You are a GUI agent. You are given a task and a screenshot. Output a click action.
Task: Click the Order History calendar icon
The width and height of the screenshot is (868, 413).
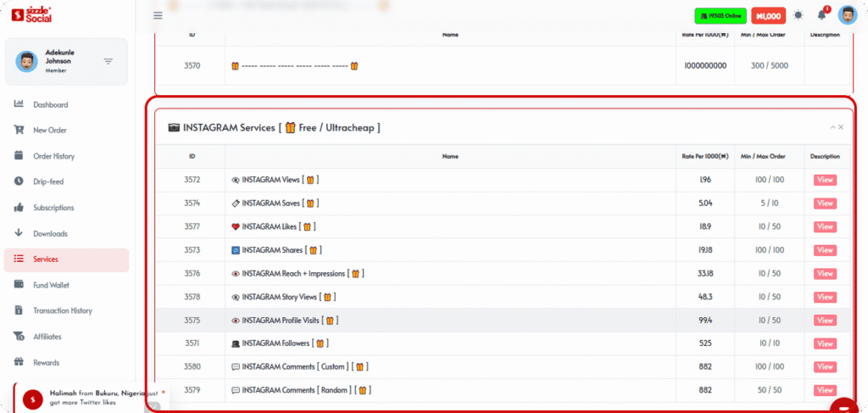[x=19, y=155]
